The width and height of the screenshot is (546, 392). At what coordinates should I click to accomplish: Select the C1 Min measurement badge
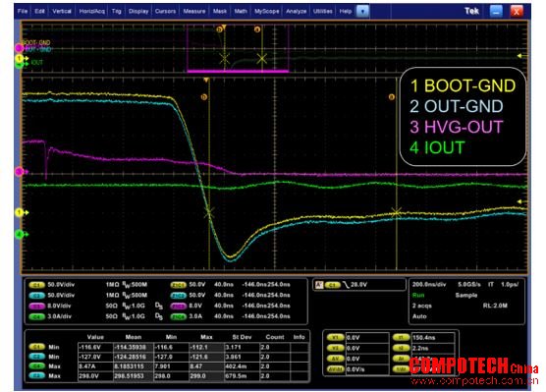[x=36, y=347]
